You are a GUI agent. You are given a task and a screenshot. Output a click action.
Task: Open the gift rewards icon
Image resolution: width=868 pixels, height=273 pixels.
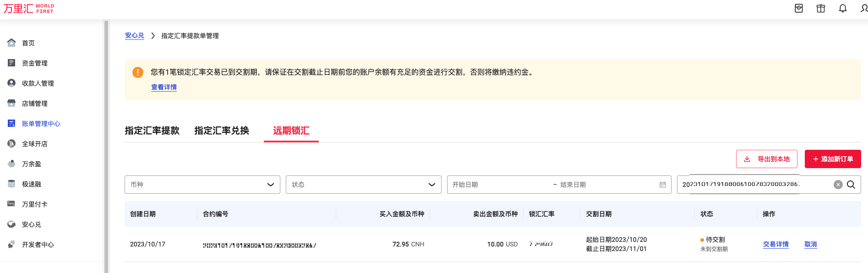click(x=820, y=9)
